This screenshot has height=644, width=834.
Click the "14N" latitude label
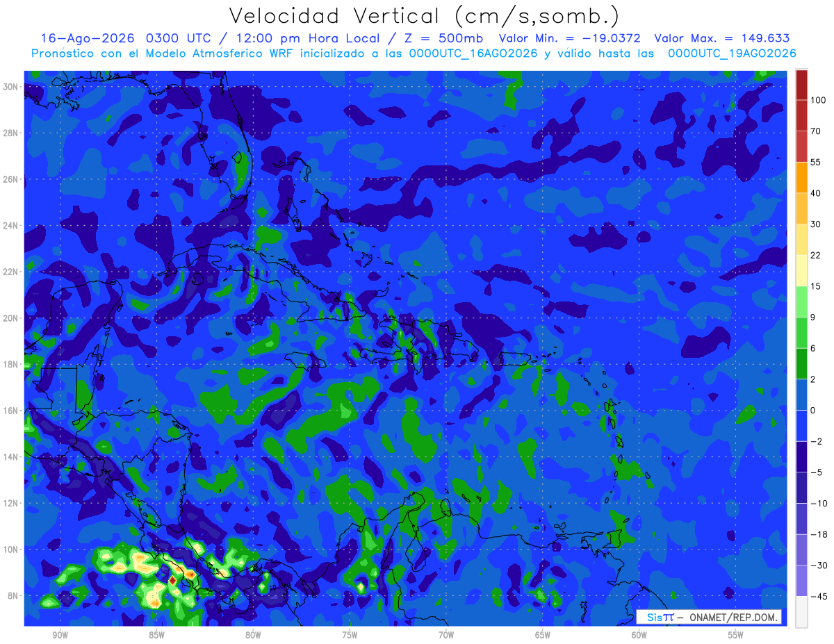12,457
